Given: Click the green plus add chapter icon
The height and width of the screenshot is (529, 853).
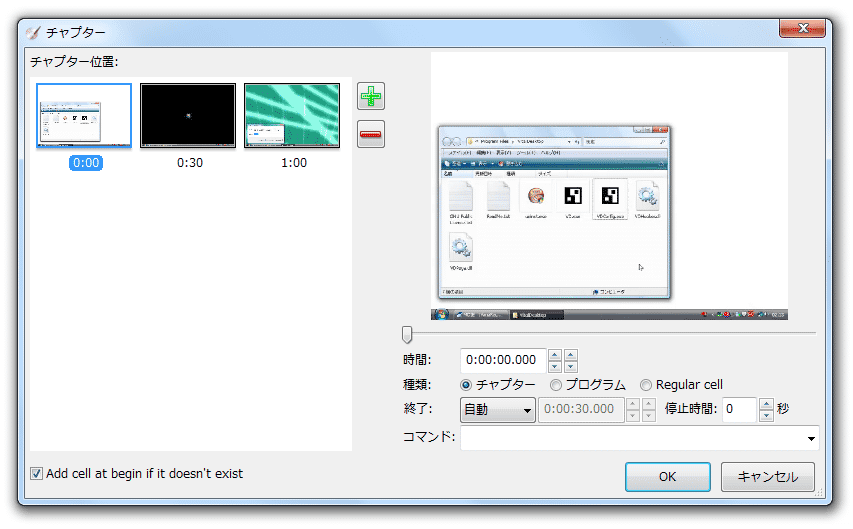Looking at the screenshot, I should [371, 97].
